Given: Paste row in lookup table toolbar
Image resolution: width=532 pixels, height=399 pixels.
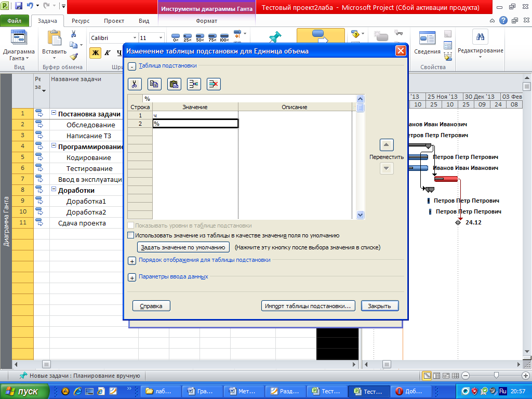Looking at the screenshot, I should (174, 84).
